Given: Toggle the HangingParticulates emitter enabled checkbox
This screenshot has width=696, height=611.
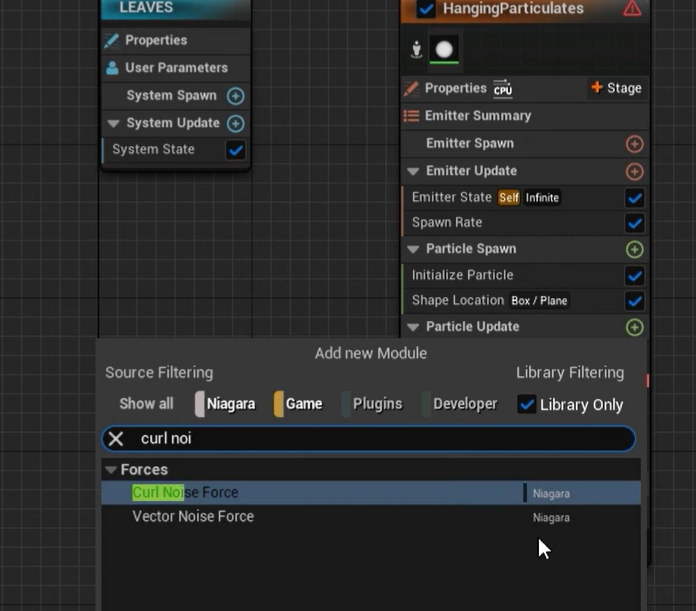Looking at the screenshot, I should click(x=426, y=9).
